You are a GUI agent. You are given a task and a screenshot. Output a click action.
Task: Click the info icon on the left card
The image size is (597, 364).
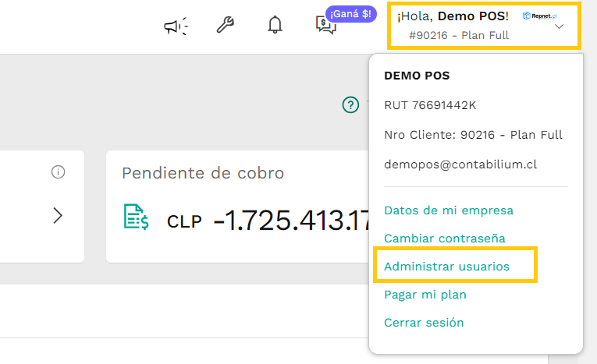[58, 172]
